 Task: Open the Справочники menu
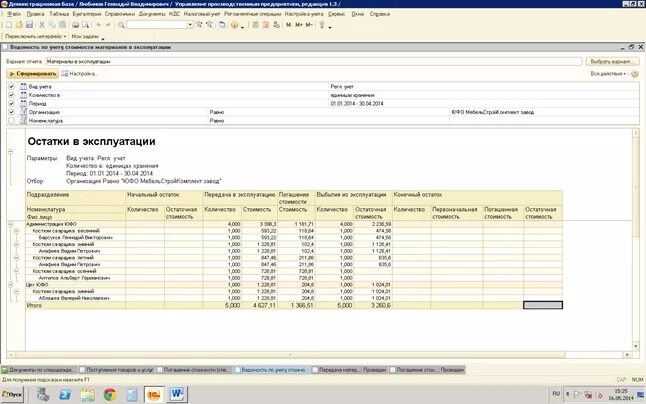[119, 14]
